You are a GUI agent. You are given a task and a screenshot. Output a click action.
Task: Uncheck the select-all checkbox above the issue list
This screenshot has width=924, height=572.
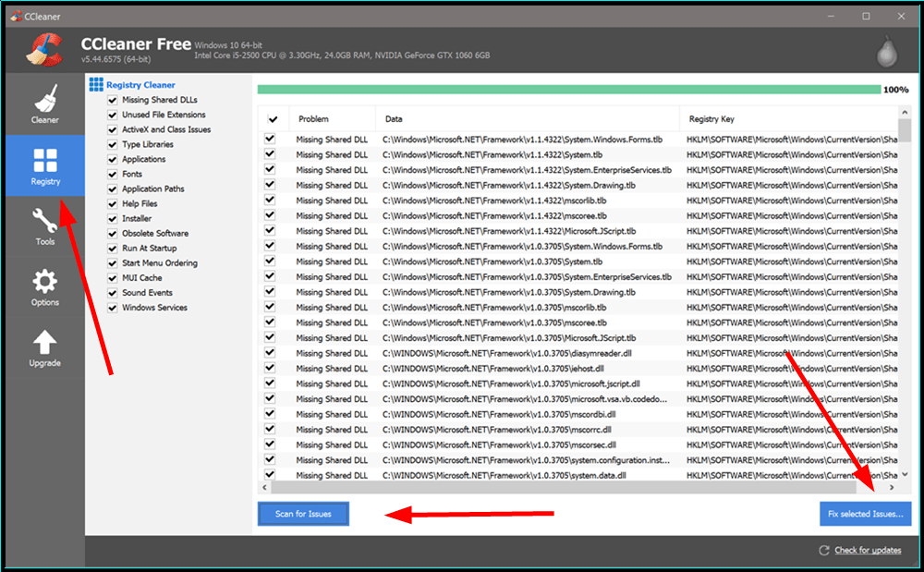271,118
